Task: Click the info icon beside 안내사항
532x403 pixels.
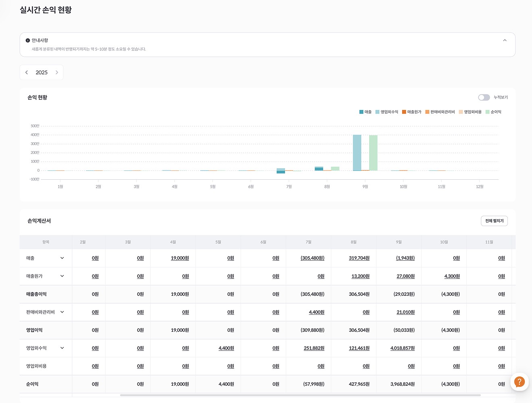Action: 28,40
